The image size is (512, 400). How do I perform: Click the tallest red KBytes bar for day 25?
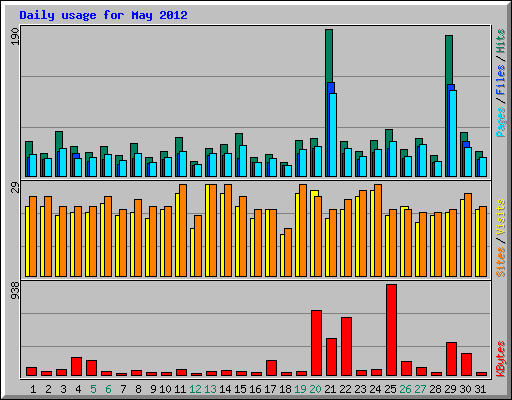[x=391, y=330]
